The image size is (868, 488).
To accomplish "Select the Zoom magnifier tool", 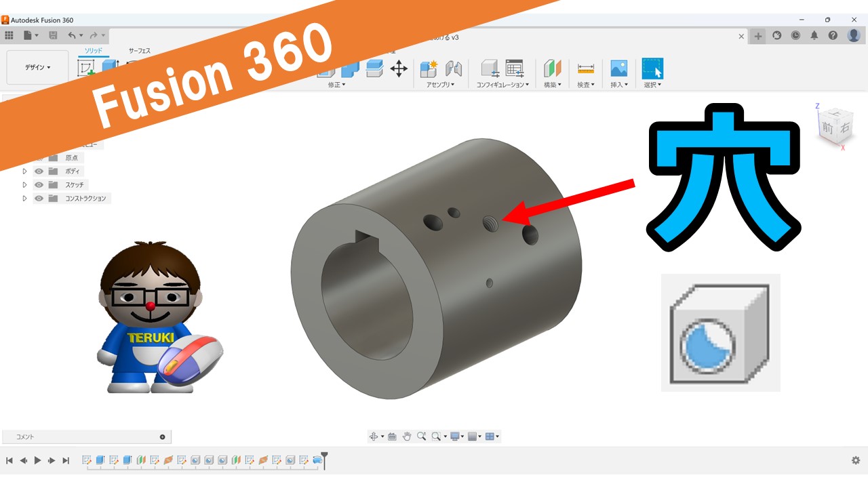I will pos(422,436).
